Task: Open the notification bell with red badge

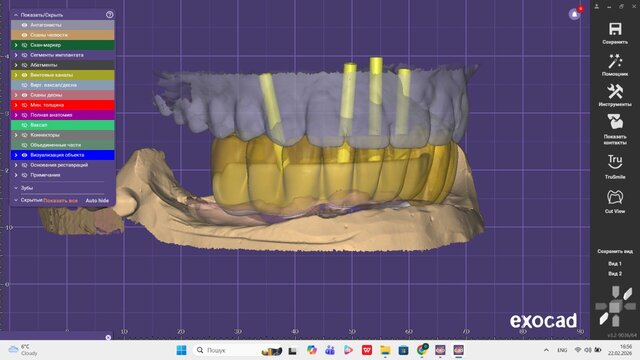Action: click(x=575, y=14)
